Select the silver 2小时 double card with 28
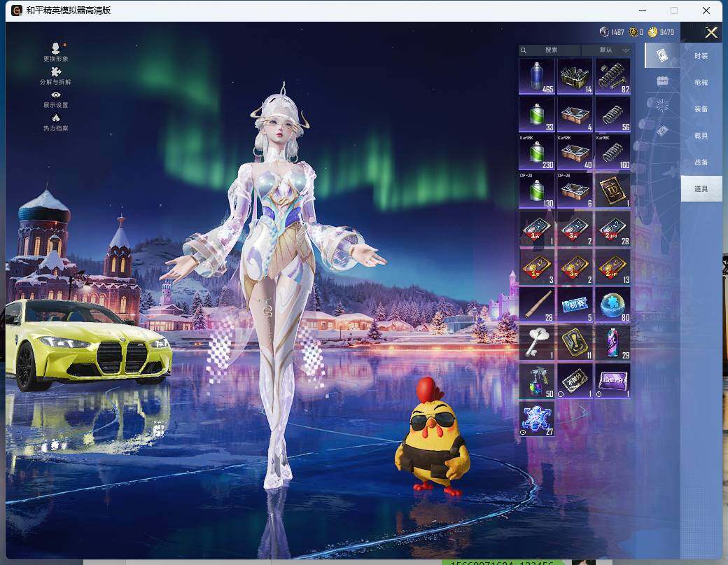 coord(613,228)
